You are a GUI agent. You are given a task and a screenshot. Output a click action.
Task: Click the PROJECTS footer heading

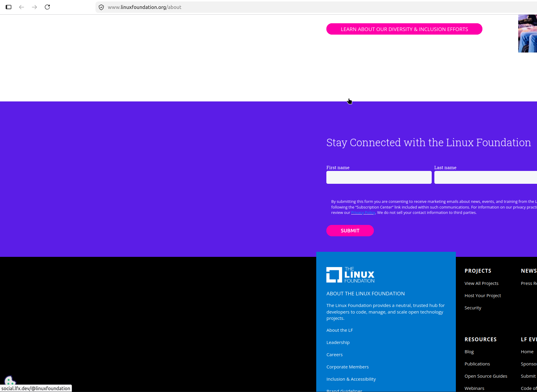[x=478, y=271]
